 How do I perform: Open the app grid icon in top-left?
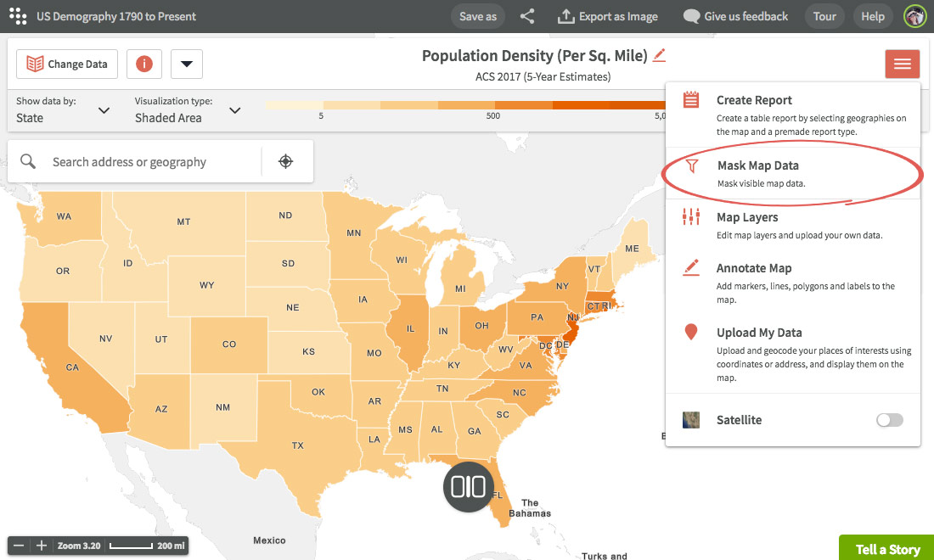(x=17, y=16)
